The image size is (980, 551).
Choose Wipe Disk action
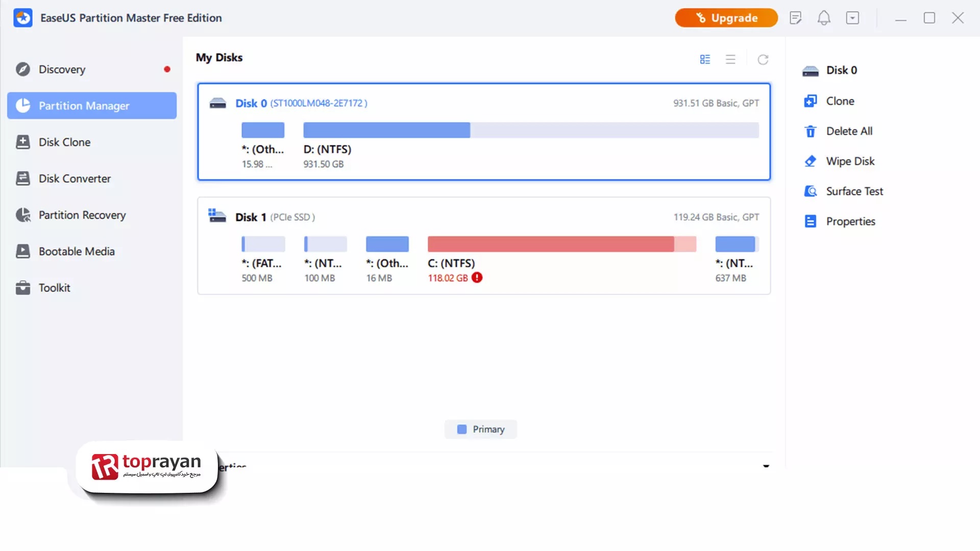850,161
